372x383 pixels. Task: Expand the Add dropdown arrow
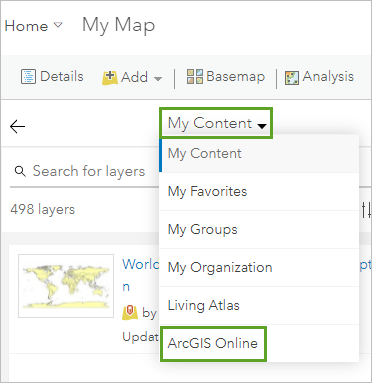point(158,79)
